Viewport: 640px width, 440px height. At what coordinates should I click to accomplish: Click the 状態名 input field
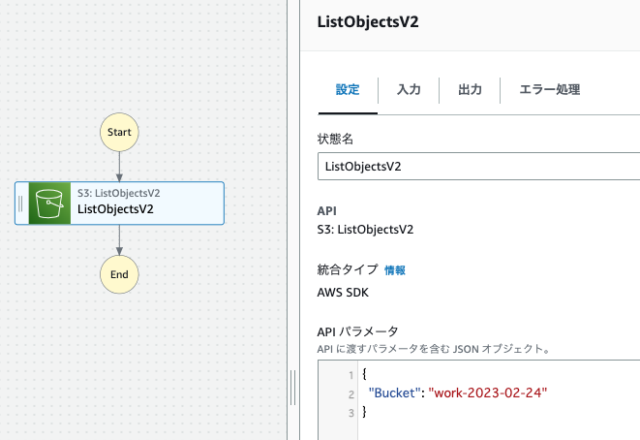pos(478,167)
